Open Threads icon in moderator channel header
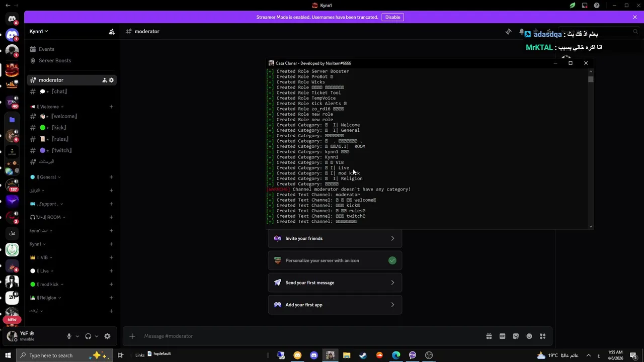Viewport: 644px width, 362px height. pyautogui.click(x=508, y=31)
